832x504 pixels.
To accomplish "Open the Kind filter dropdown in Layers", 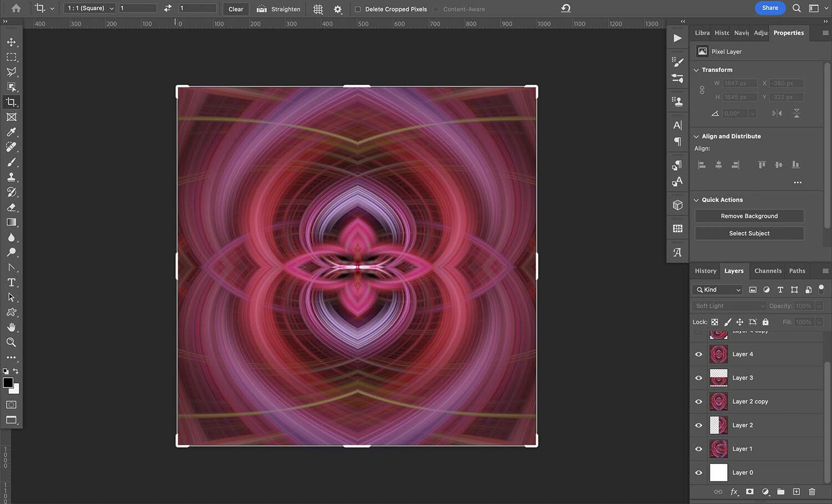I will 717,289.
